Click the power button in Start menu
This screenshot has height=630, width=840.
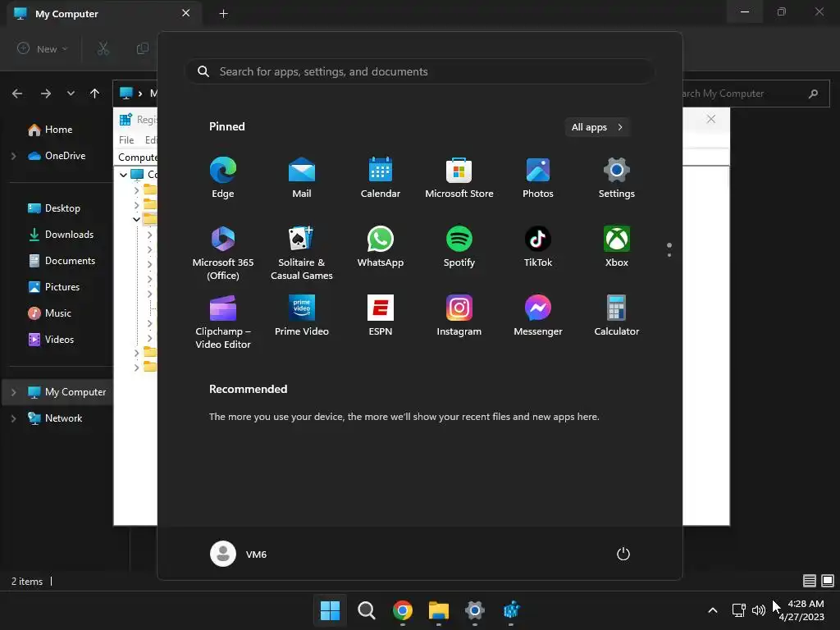click(x=623, y=554)
